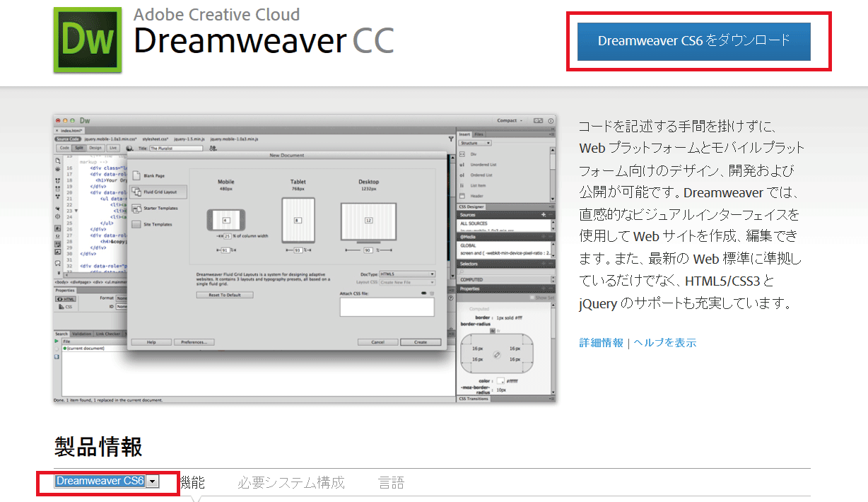Open the 詳細情報 link
868x502 pixels.
(601, 342)
